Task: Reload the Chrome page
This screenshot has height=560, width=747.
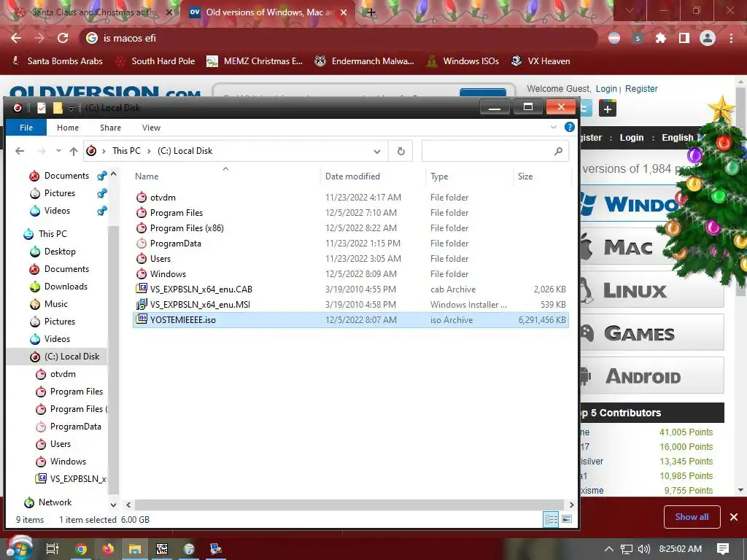Action: (x=63, y=38)
